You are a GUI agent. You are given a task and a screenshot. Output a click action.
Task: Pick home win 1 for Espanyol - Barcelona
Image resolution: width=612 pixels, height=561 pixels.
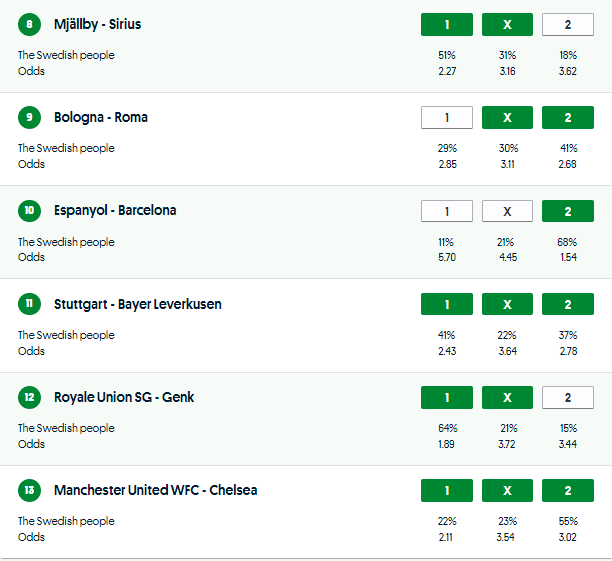pyautogui.click(x=447, y=211)
